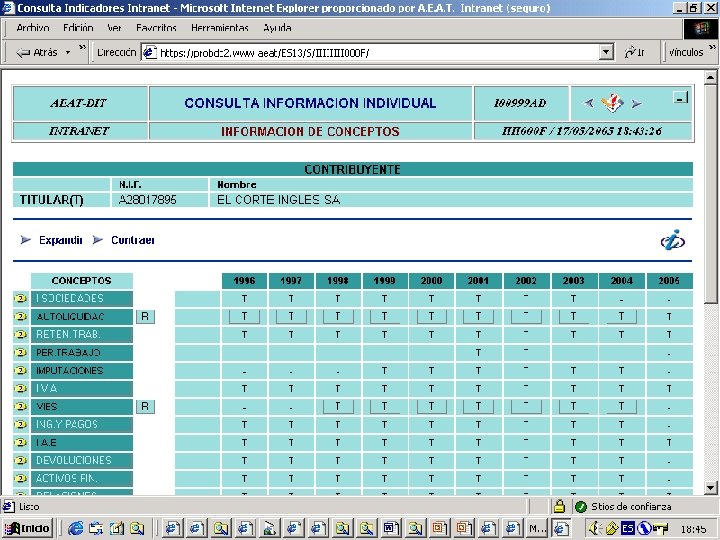Click the 1996 year column header

coord(244,281)
